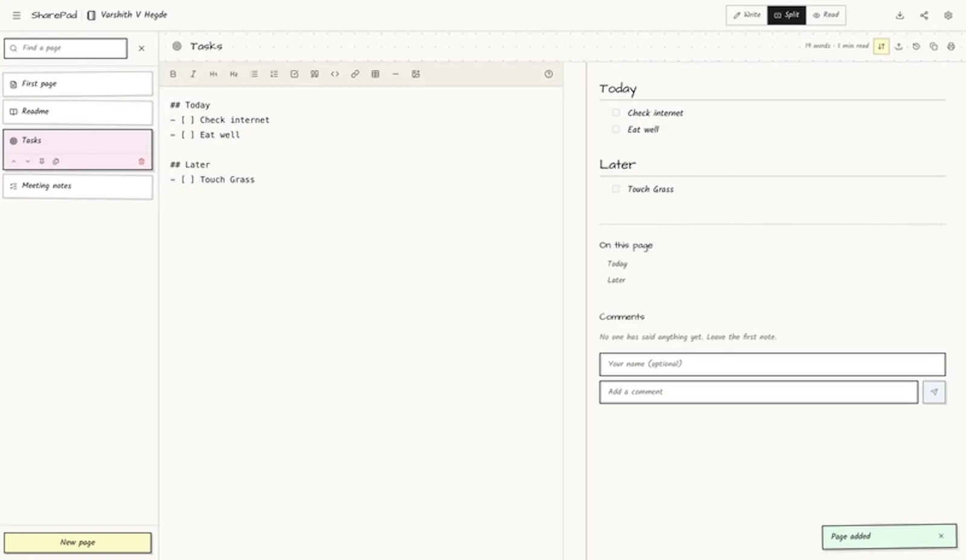The height and width of the screenshot is (560, 966).
Task: Click the page export upload icon
Action: (898, 46)
